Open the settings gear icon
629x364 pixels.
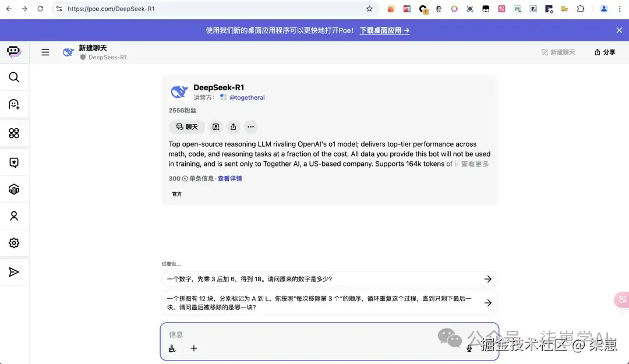coord(14,243)
